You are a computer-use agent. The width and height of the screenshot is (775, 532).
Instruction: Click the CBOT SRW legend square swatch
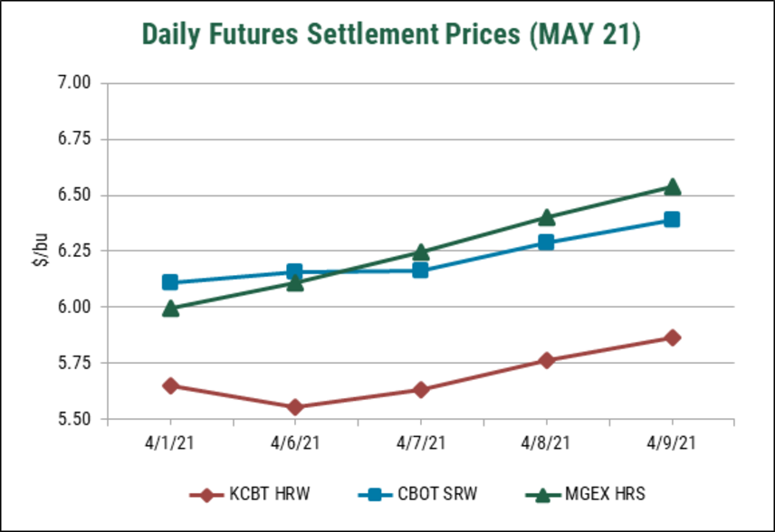[x=369, y=494]
